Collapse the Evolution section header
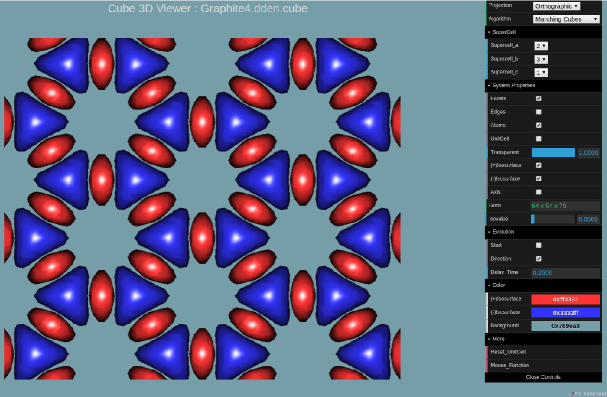607x397 pixels. click(544, 232)
